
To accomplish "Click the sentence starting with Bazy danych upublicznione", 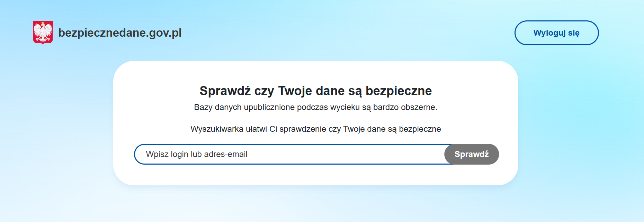I will click(315, 108).
